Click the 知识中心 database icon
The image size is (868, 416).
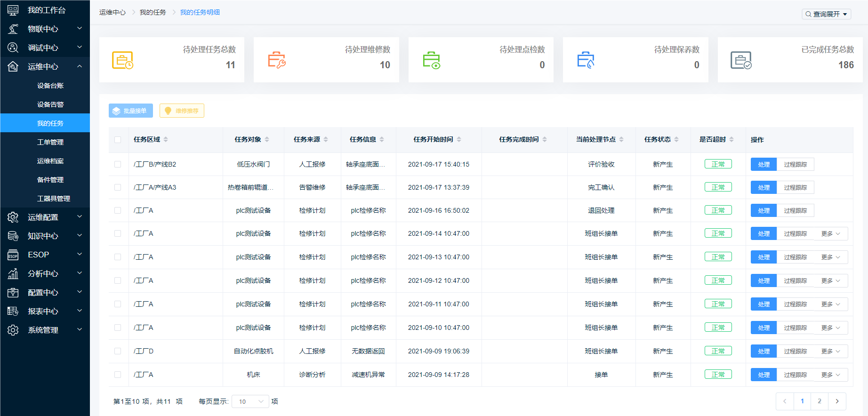click(13, 236)
